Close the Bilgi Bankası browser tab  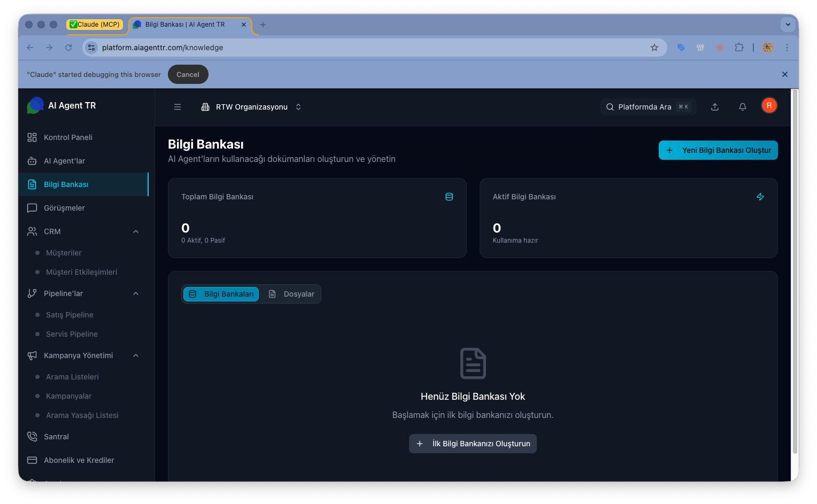[244, 25]
